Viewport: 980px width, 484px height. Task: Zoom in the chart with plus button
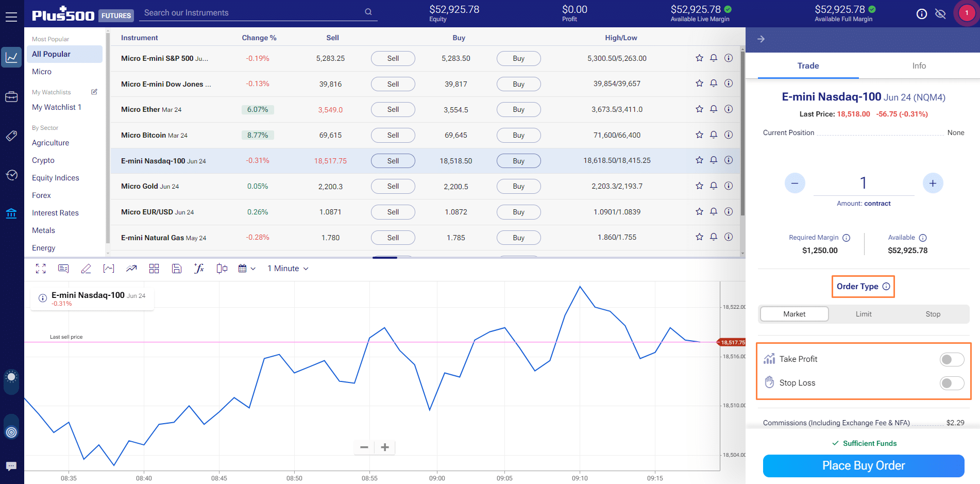385,447
